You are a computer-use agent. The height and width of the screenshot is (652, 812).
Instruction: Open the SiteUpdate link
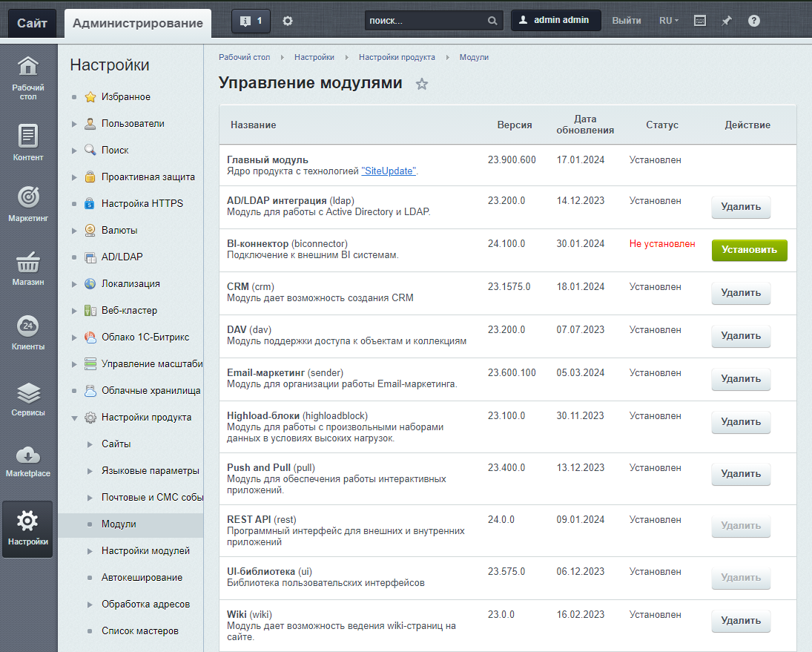click(x=389, y=171)
